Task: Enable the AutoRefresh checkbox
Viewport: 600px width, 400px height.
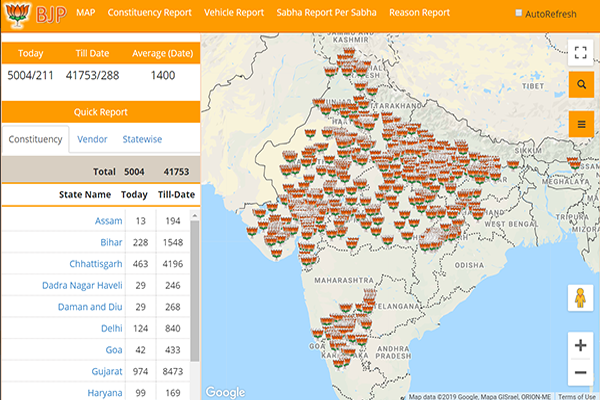Action: [x=518, y=13]
